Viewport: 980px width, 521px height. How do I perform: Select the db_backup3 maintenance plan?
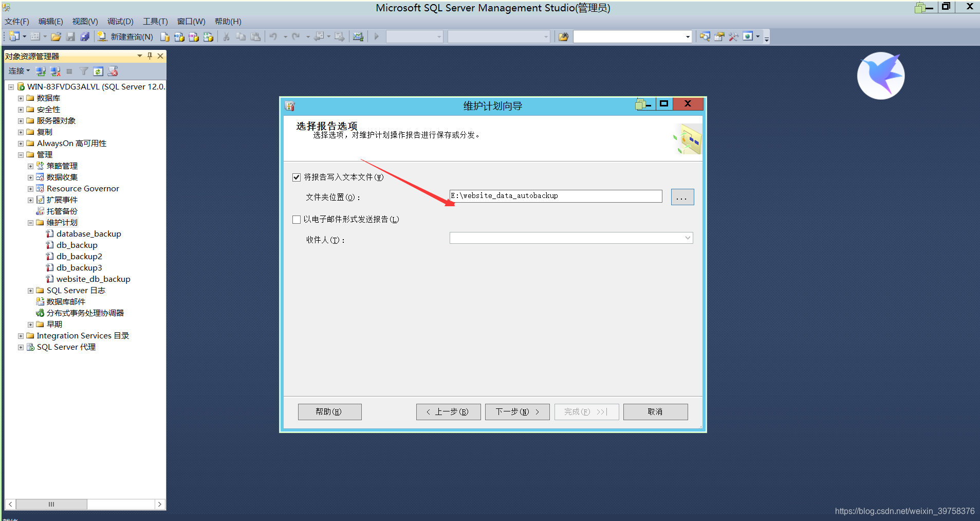pos(79,268)
